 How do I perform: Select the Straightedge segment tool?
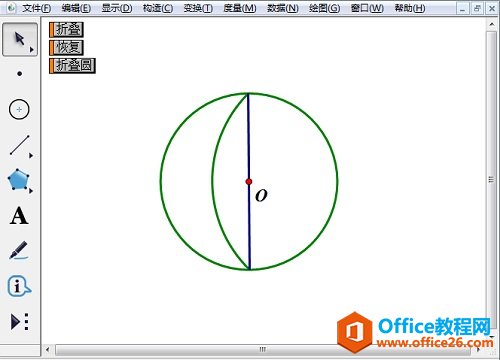(20, 145)
